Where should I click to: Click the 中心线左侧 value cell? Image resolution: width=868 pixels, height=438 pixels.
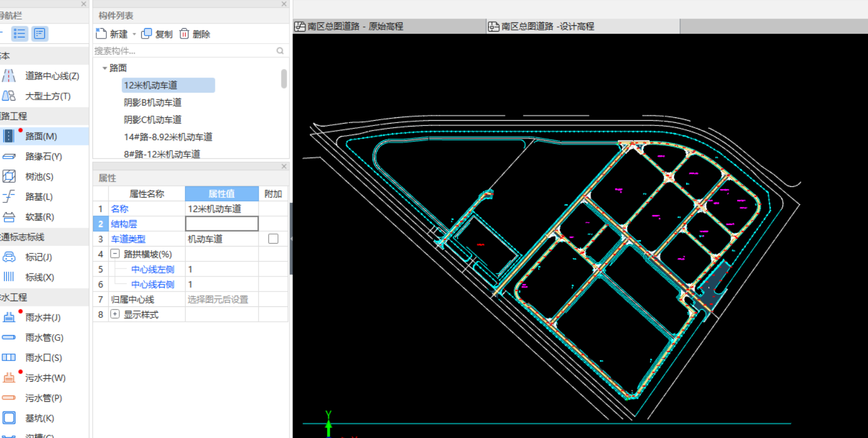222,269
